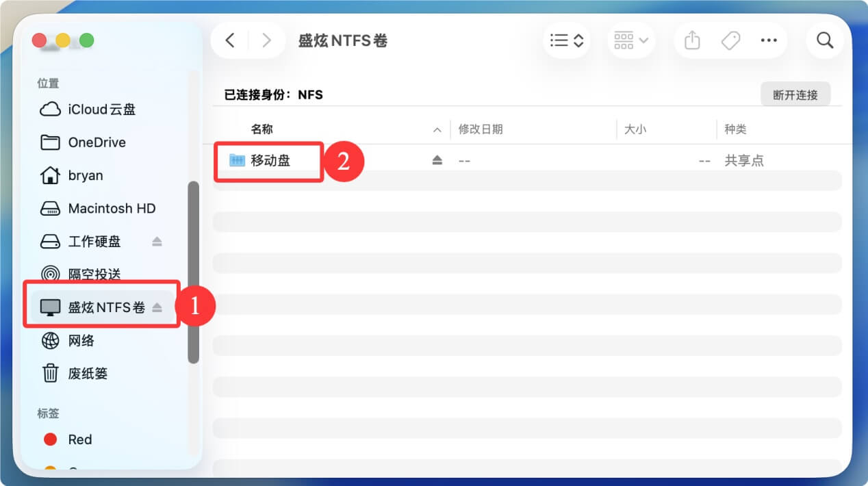
Task: Eject the 移动盘 share point
Action: 437,159
